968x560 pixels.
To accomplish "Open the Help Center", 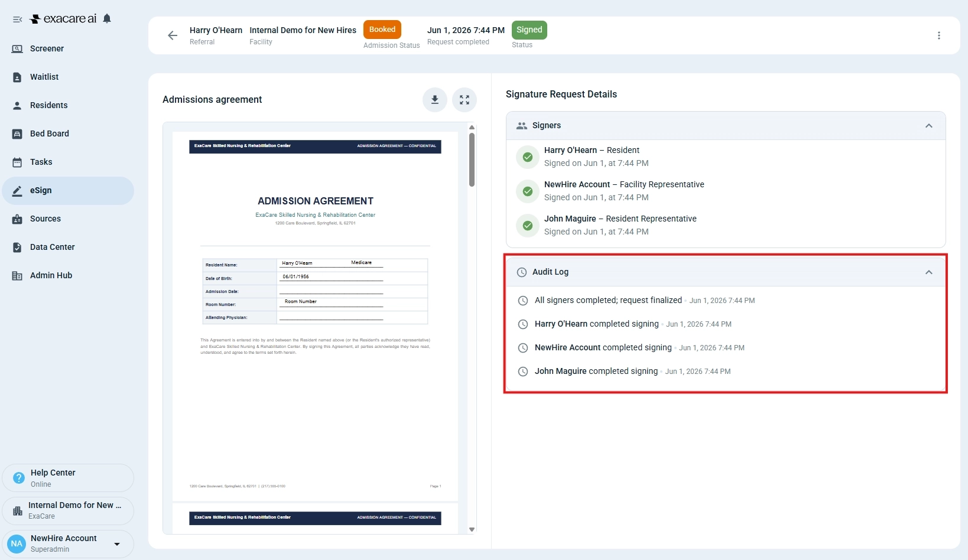I will click(x=68, y=478).
